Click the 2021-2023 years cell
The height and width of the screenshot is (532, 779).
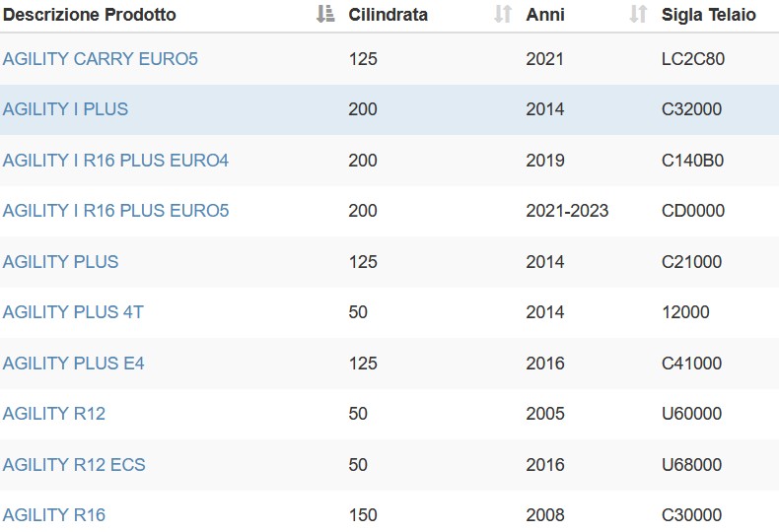(x=567, y=211)
